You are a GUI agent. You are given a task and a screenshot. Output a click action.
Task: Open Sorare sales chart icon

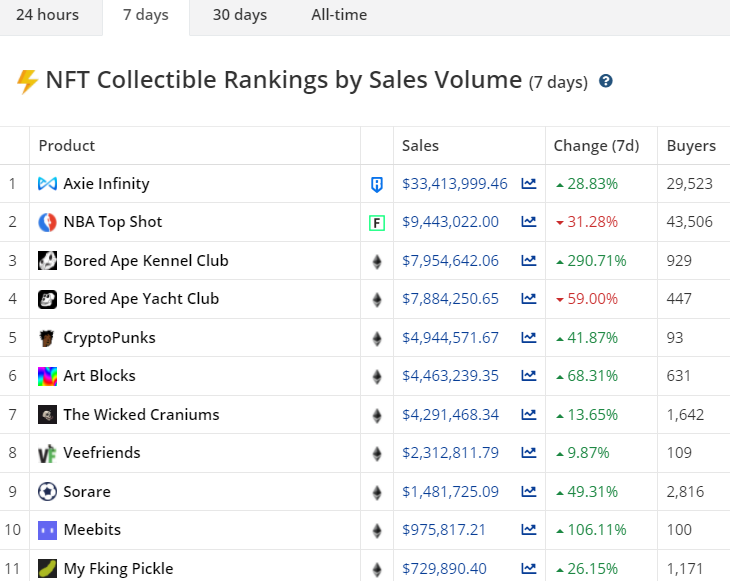click(528, 492)
